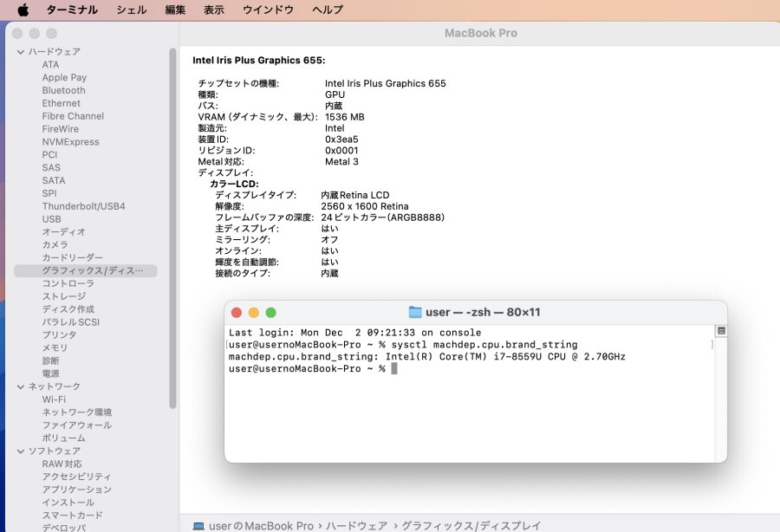Click the VRAM value 1536 MB

coord(345,117)
